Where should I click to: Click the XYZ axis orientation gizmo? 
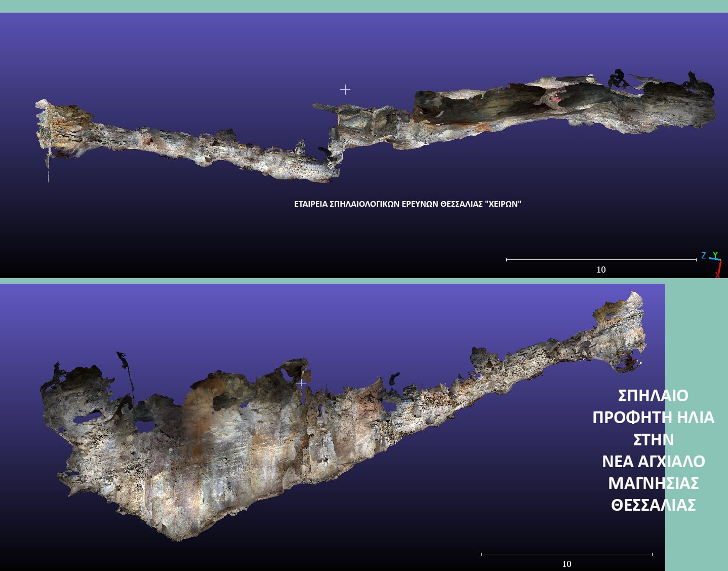tap(712, 264)
